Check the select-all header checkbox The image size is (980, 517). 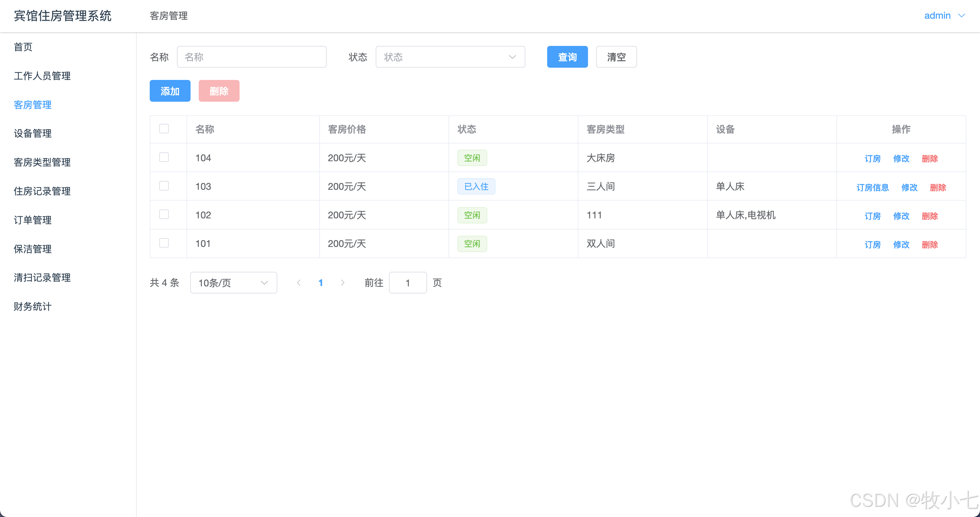164,129
